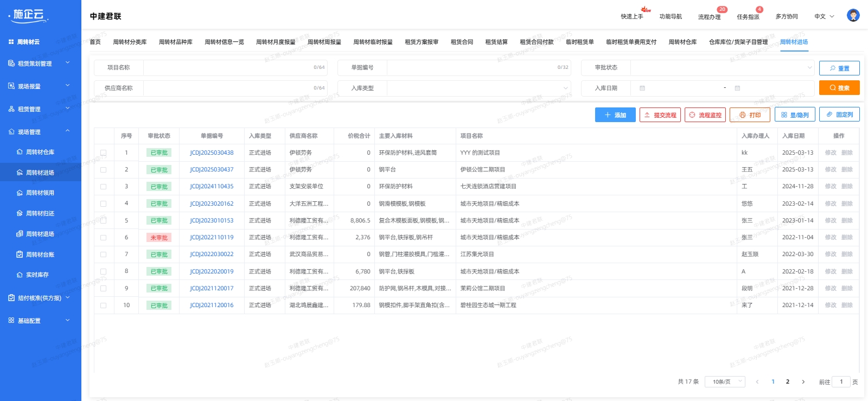The image size is (868, 401).
Task: Click the 前往 page number input
Action: 841,382
